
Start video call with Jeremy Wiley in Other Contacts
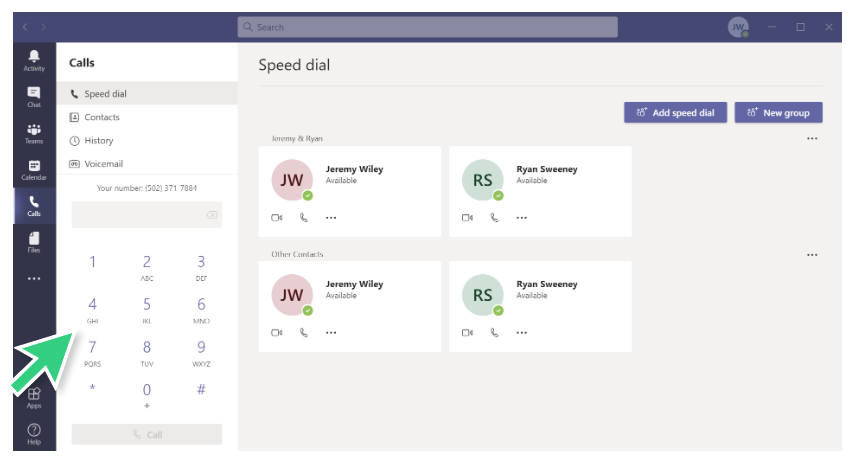click(277, 332)
